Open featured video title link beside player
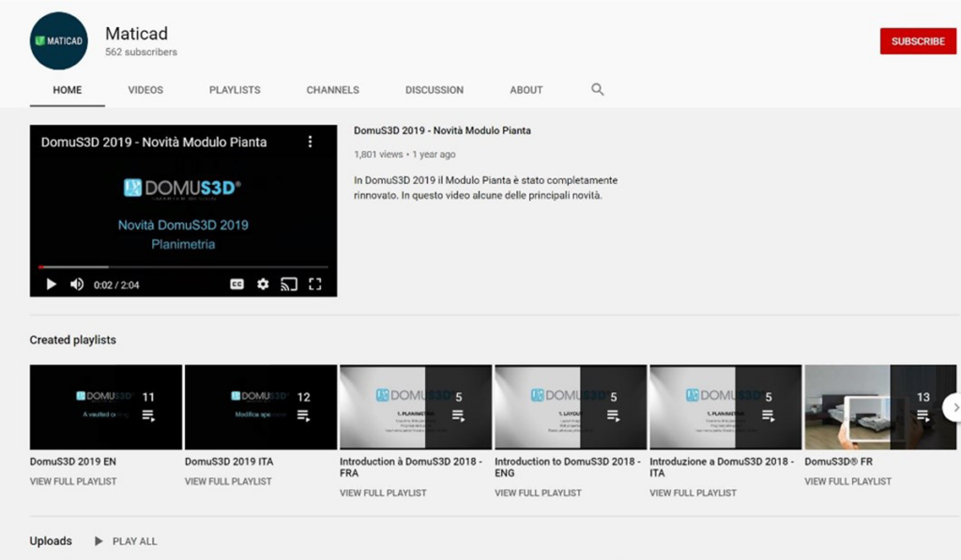 pos(443,130)
